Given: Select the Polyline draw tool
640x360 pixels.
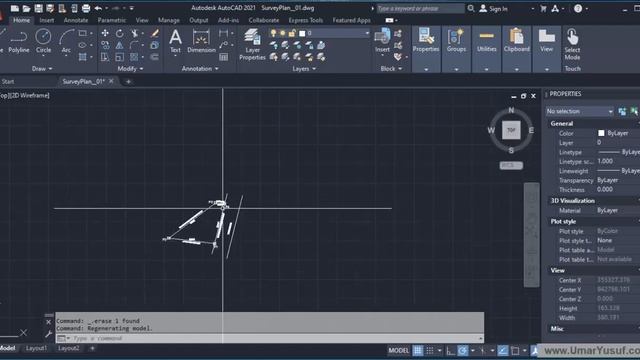Looking at the screenshot, I should coord(19,41).
